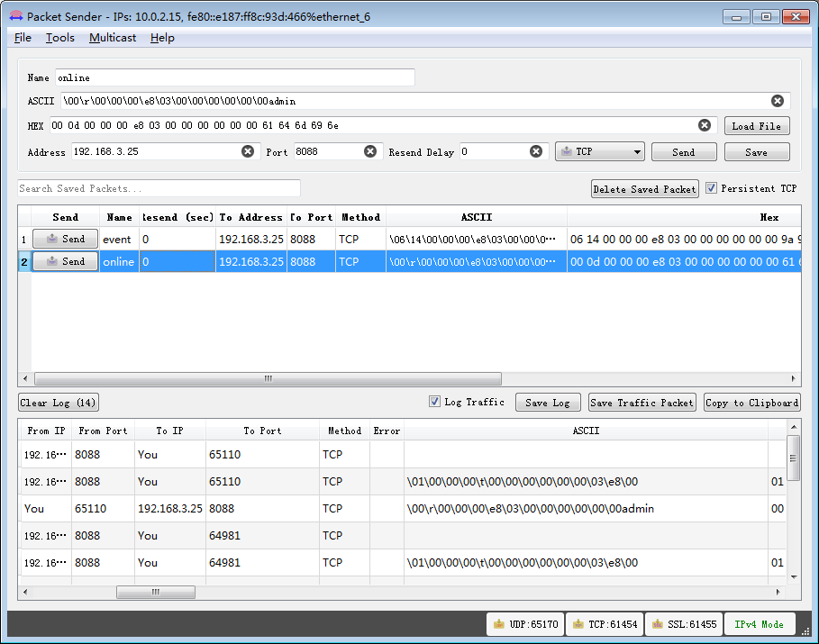Image resolution: width=819 pixels, height=644 pixels.
Task: Clear the ASCII input field
Action: tap(777, 101)
